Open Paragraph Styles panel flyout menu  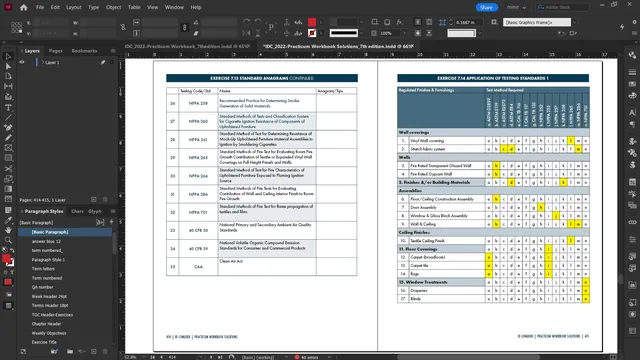pyautogui.click(x=113, y=211)
